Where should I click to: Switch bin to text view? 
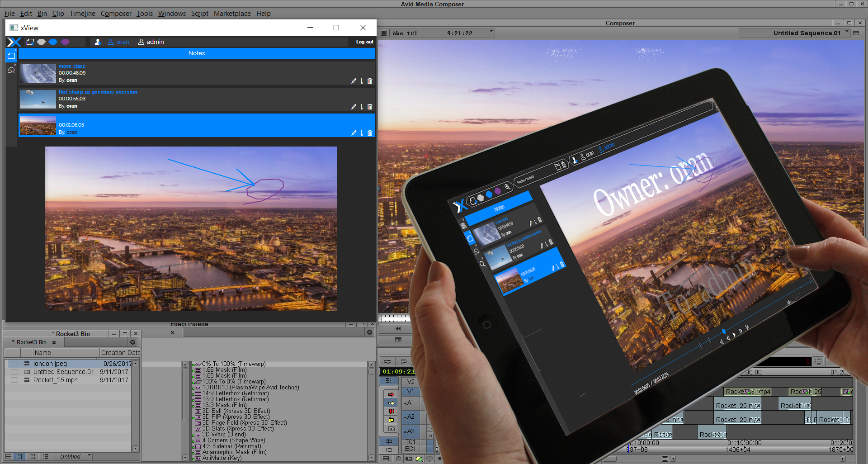tap(19, 457)
